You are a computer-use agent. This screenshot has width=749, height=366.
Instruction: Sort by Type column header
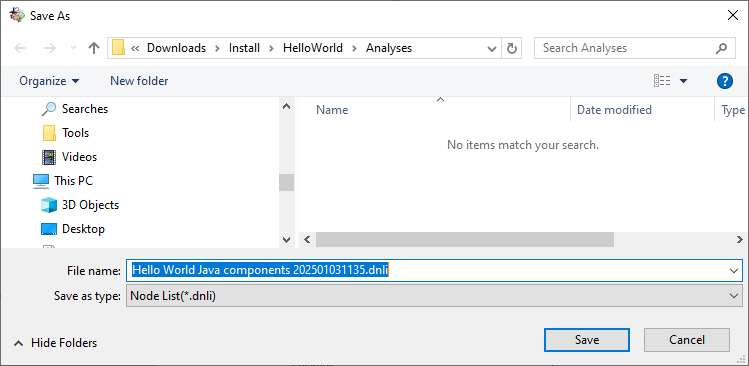(x=732, y=110)
